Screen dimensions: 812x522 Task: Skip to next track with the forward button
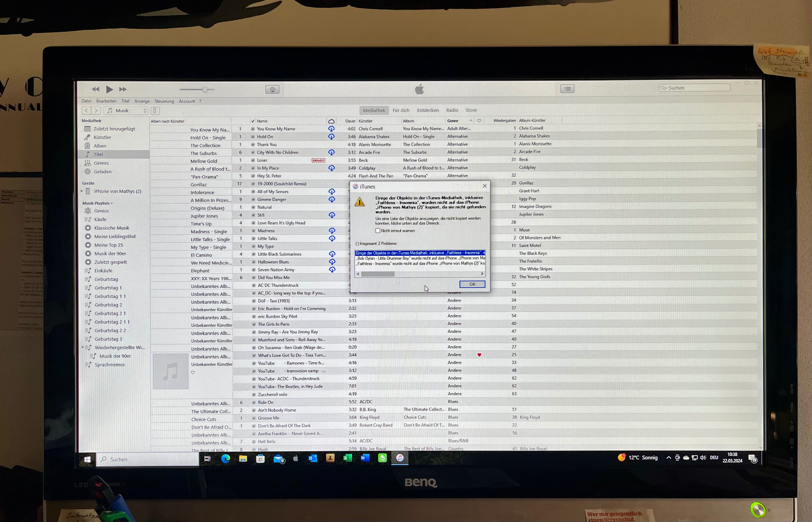[123, 89]
